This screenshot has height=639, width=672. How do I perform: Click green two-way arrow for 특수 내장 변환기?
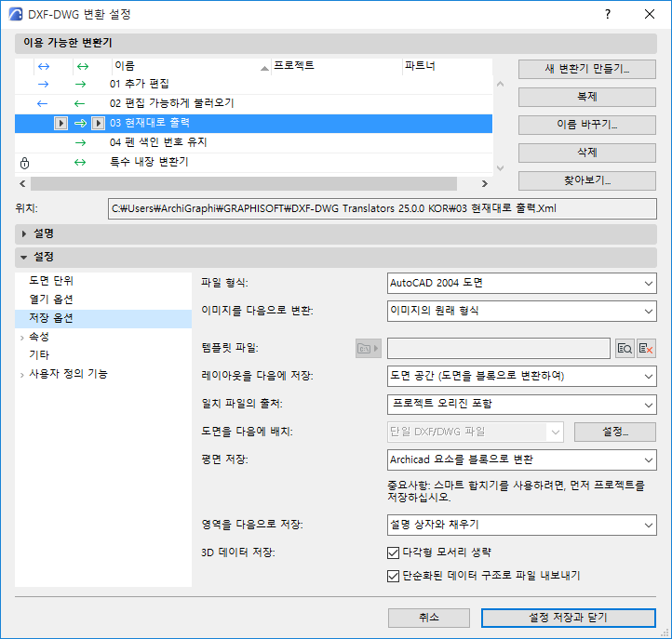80,163
